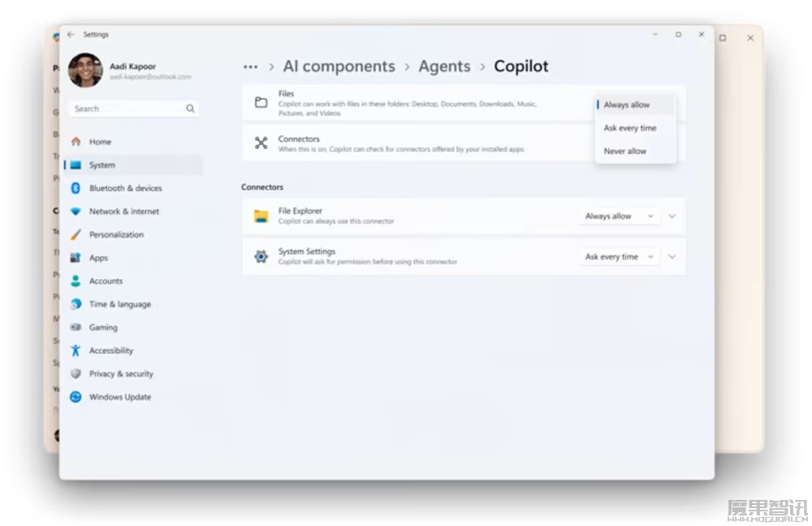
Task: Select 'Ask every time' from the menu
Action: pyautogui.click(x=630, y=128)
